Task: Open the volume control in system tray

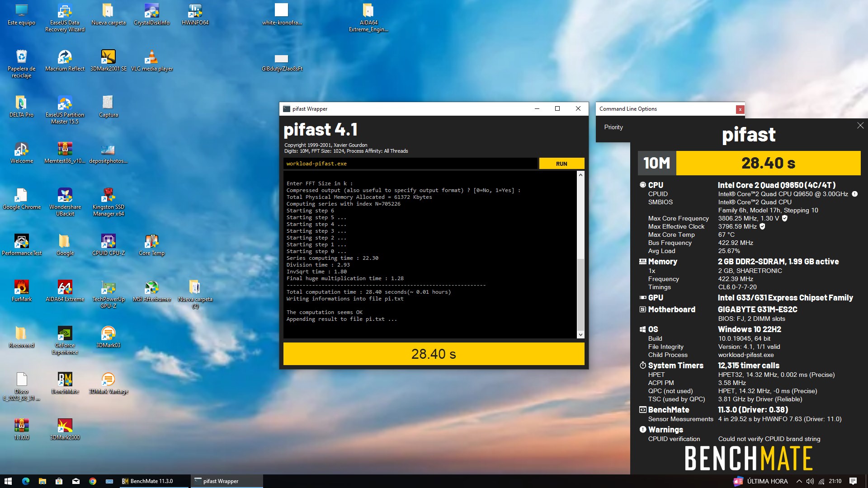Action: 810,481
